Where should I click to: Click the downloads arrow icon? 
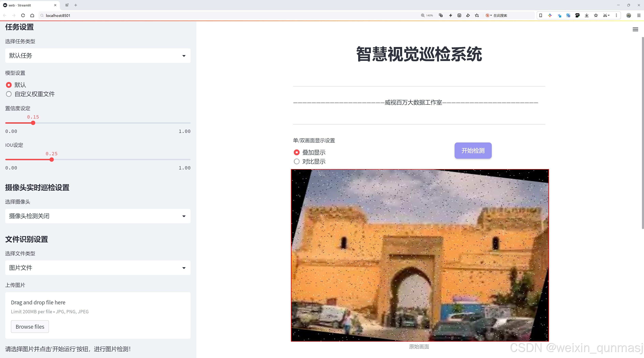coord(587,15)
